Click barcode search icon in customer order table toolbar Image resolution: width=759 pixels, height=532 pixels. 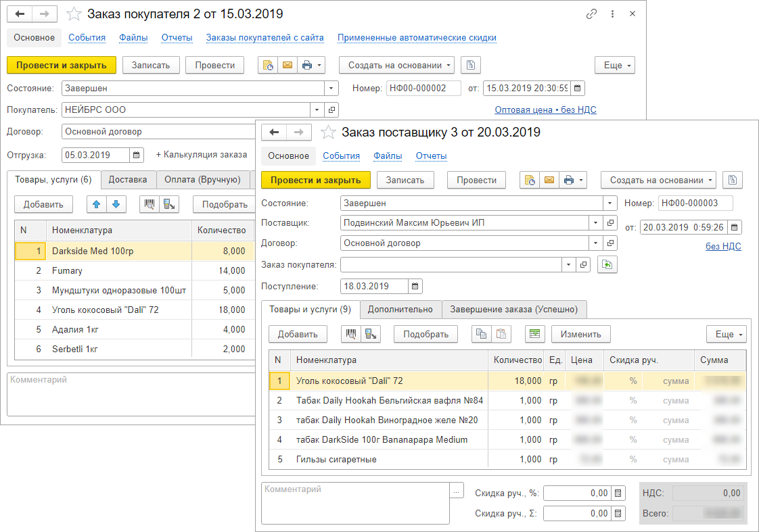coord(149,205)
